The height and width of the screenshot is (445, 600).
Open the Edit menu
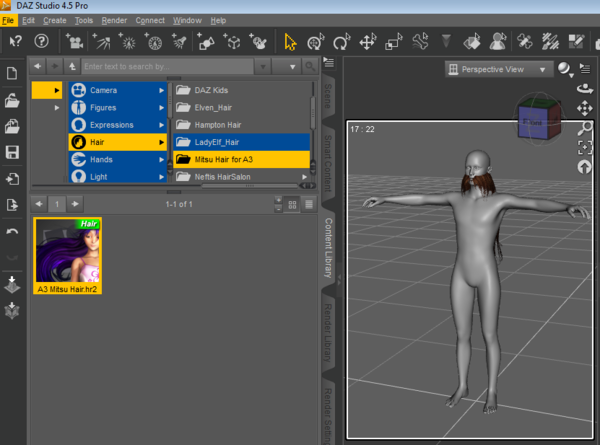pyautogui.click(x=28, y=20)
